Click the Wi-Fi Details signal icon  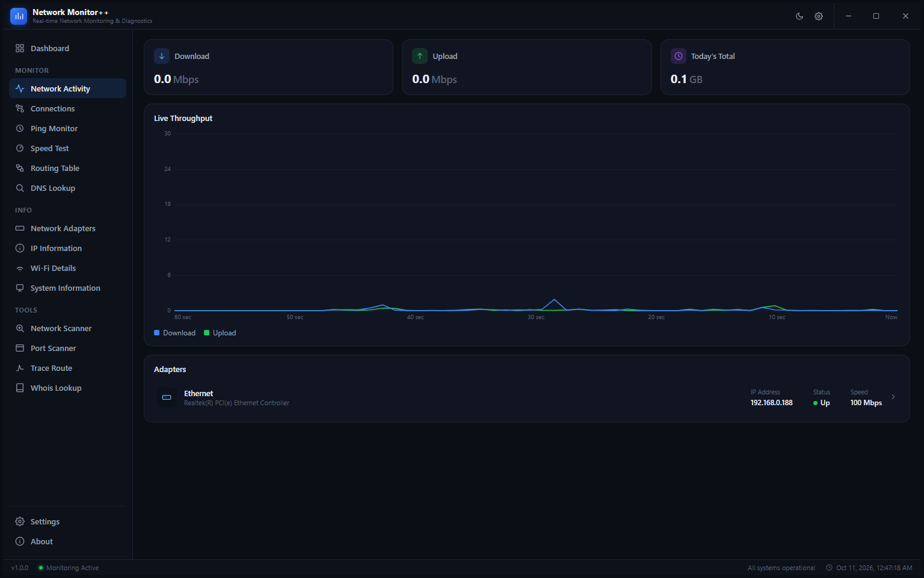coord(20,268)
